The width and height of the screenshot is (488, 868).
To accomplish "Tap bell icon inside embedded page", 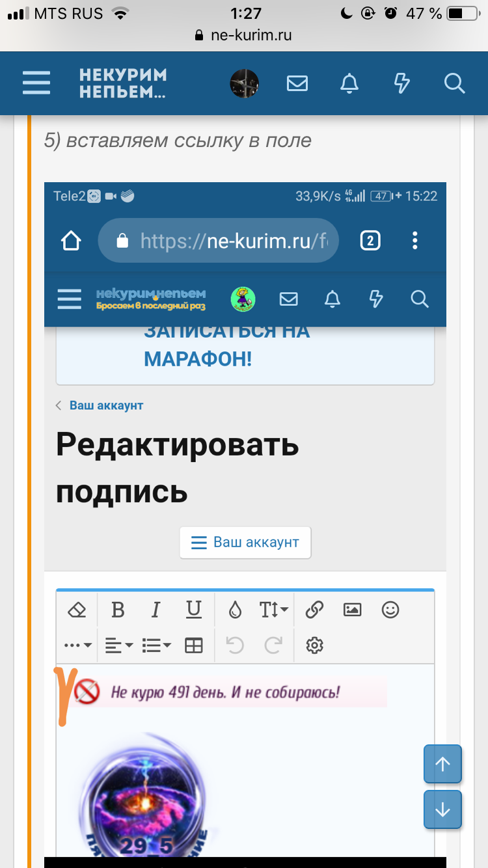I will coord(332,299).
